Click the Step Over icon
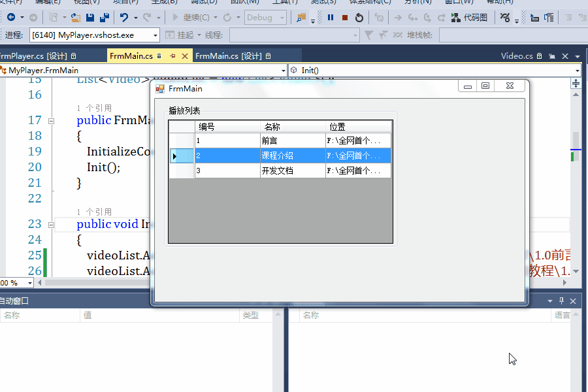 click(427, 17)
